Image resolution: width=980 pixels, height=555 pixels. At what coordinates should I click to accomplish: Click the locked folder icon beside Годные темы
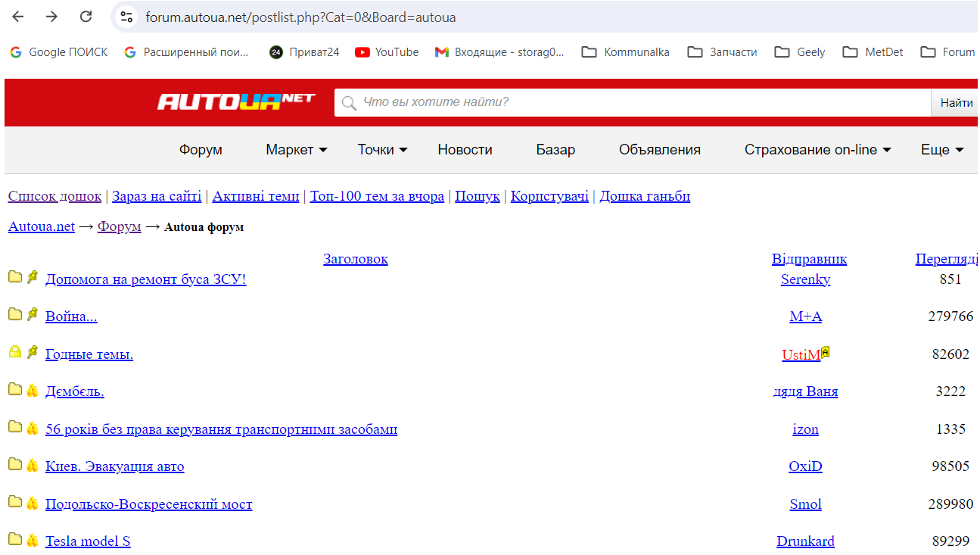pyautogui.click(x=15, y=352)
